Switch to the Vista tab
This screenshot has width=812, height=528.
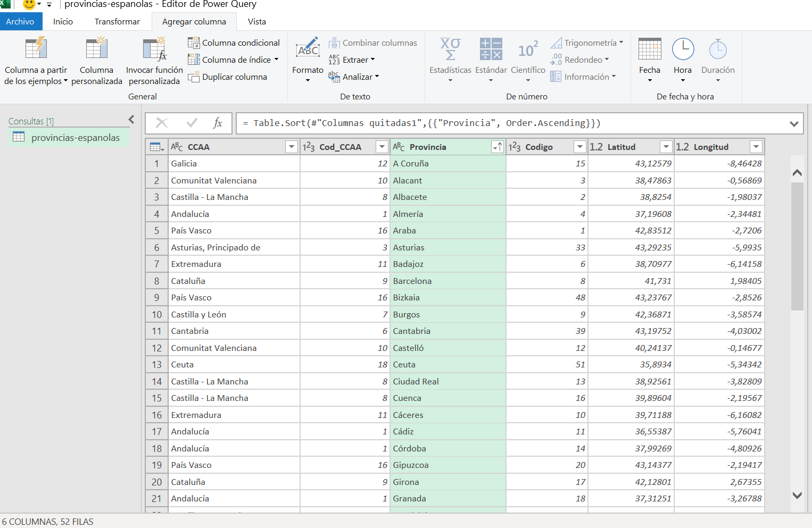click(x=256, y=22)
